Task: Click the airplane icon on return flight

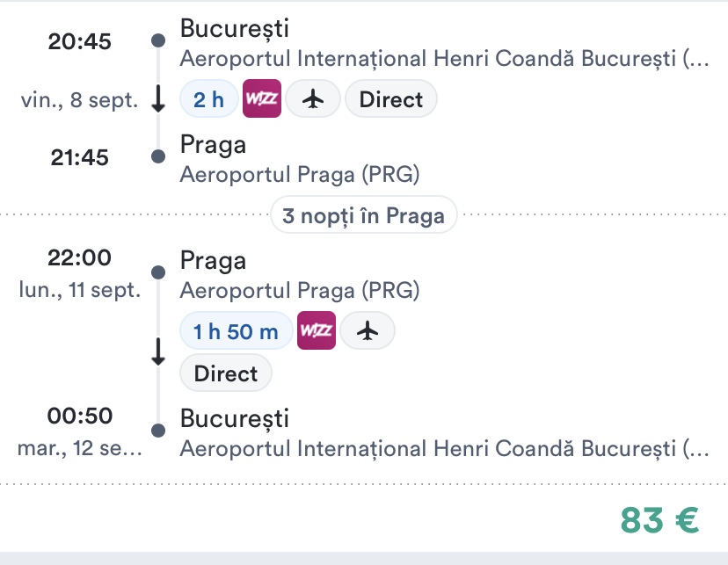Action: pos(368,330)
